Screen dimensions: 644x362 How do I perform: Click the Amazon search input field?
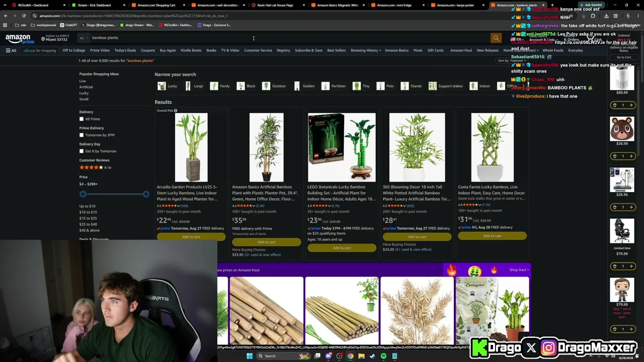coord(289,38)
